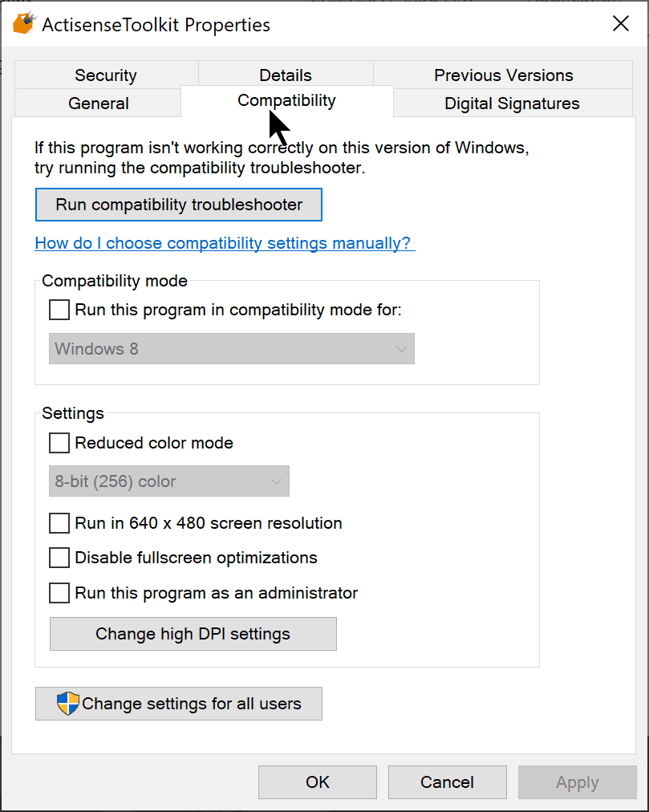Open the Digital Signatures tab
649x812 pixels.
click(513, 103)
